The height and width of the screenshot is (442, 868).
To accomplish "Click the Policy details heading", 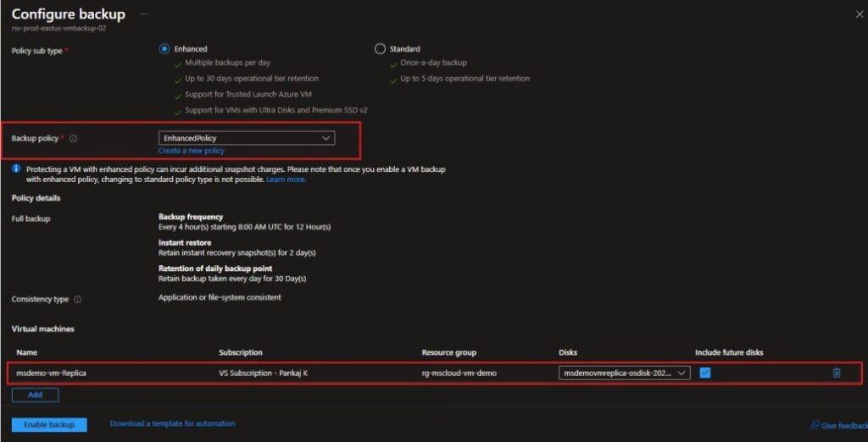I will (x=36, y=198).
